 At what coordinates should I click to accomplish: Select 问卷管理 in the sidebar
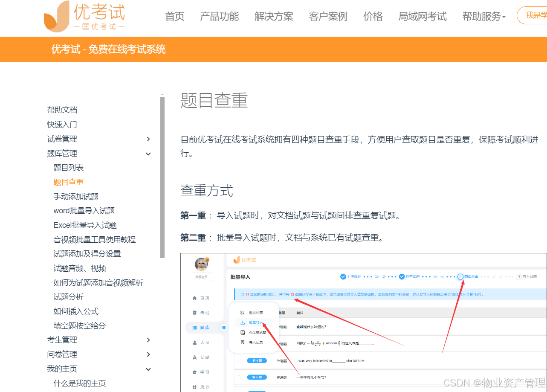[62, 354]
